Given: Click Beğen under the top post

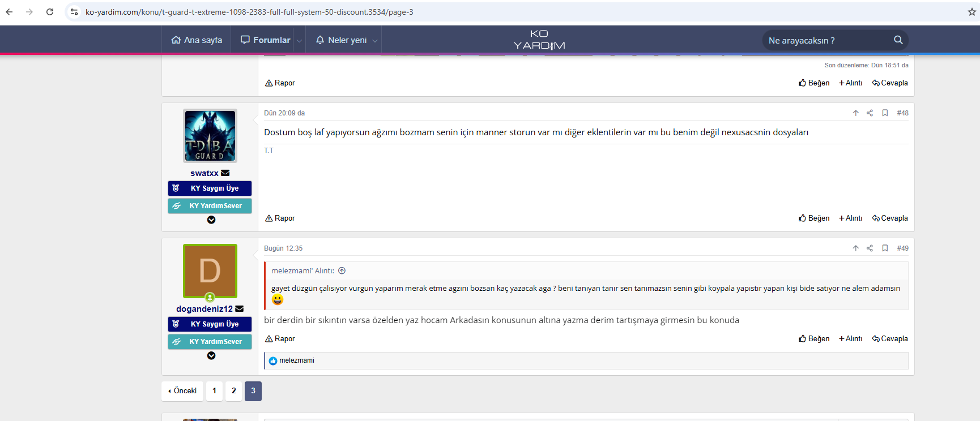Looking at the screenshot, I should point(814,83).
